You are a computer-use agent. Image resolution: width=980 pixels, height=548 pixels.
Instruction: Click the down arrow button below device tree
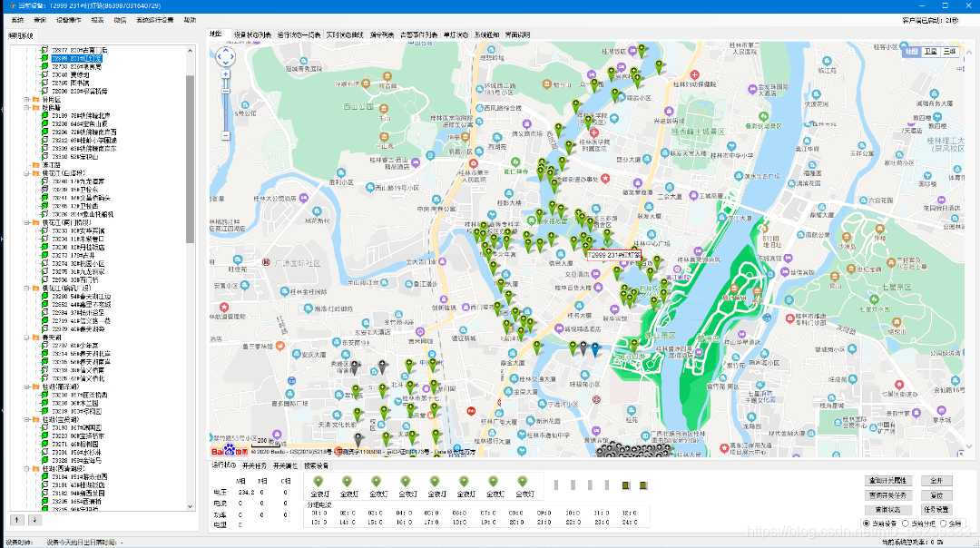coord(34,520)
